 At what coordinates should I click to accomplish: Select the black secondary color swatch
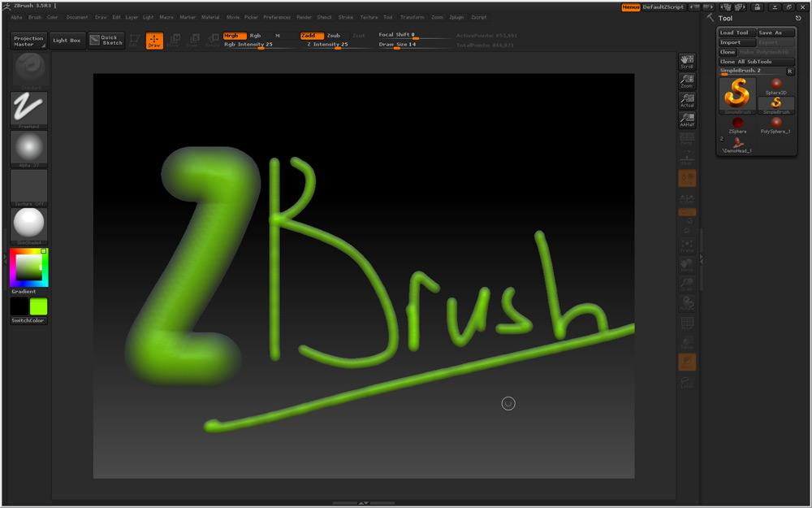coord(19,306)
